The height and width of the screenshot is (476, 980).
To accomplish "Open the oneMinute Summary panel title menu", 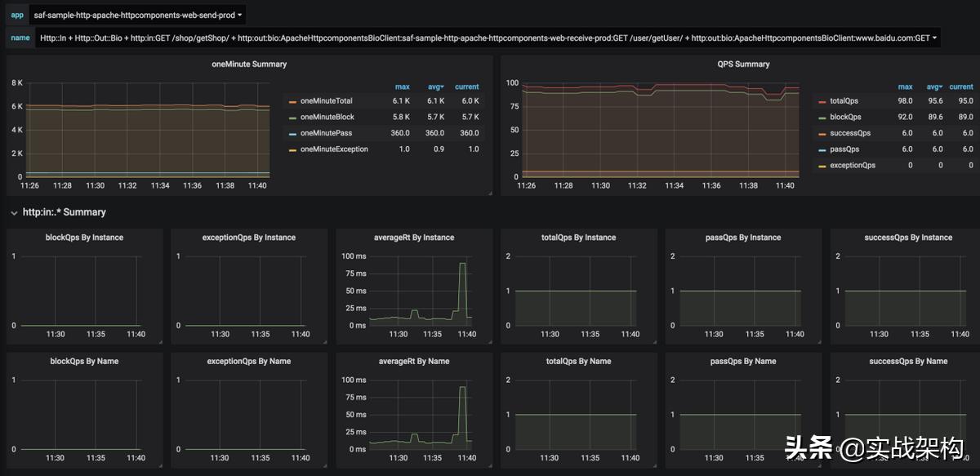I will click(x=249, y=64).
